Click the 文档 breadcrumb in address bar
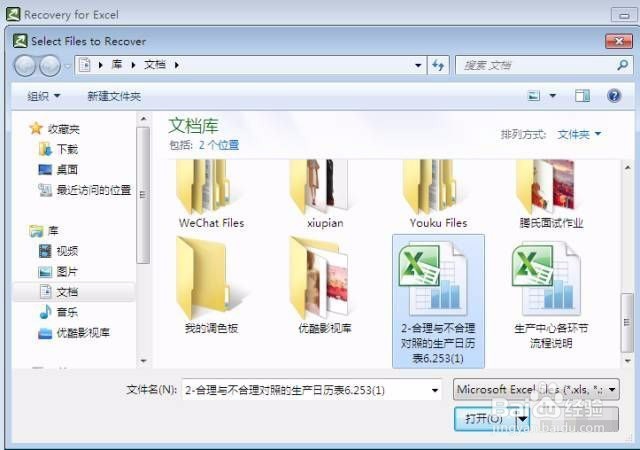This screenshot has width=640, height=450. point(155,65)
